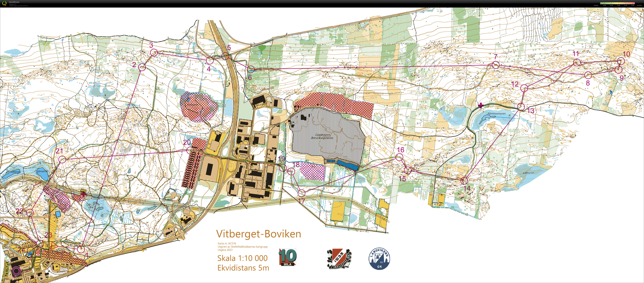
Task: Click the 10 MILA logo
Action: (x=287, y=257)
